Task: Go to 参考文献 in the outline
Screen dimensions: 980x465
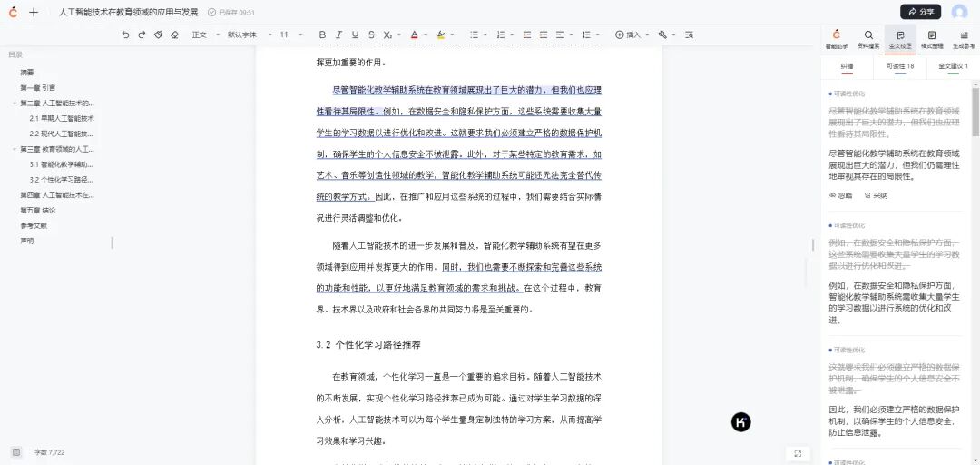Action: point(34,226)
